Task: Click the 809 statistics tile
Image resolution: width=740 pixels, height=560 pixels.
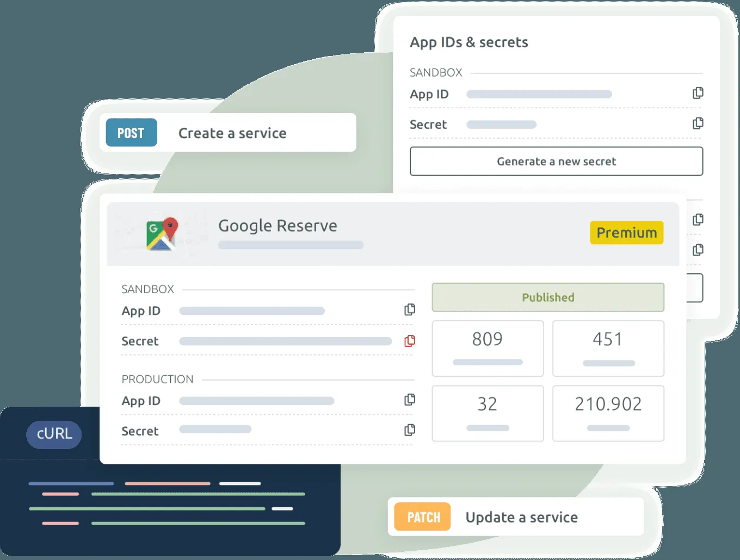Action: click(x=488, y=348)
